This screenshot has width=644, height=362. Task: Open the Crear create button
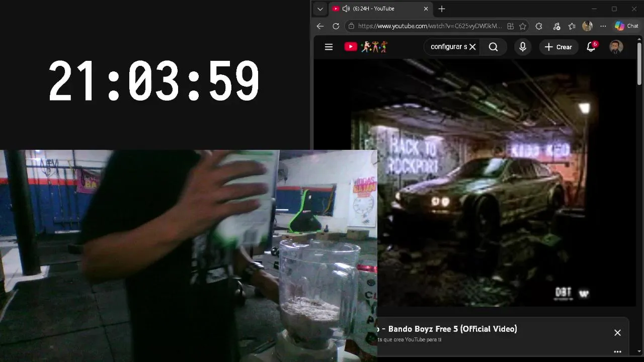tap(558, 47)
